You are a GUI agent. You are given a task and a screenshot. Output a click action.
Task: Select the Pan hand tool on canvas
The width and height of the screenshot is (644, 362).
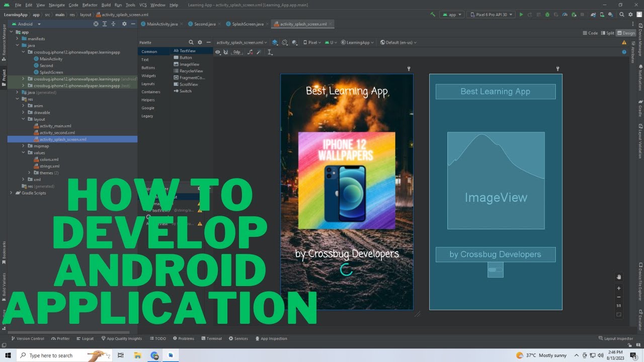point(619,277)
